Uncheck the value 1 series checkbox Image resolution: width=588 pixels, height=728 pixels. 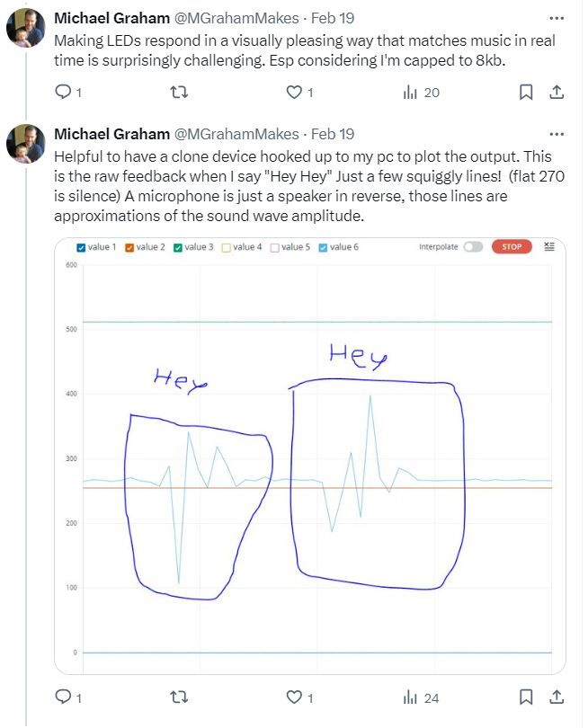tap(82, 247)
